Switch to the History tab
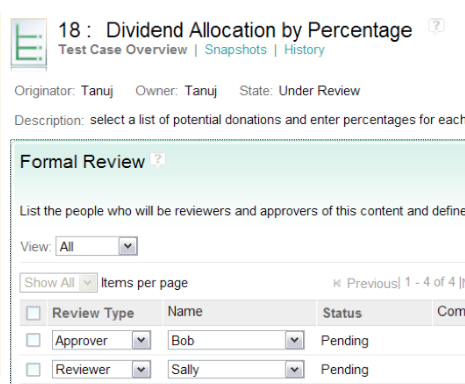Screen dimensions: 465x384 click(x=304, y=50)
